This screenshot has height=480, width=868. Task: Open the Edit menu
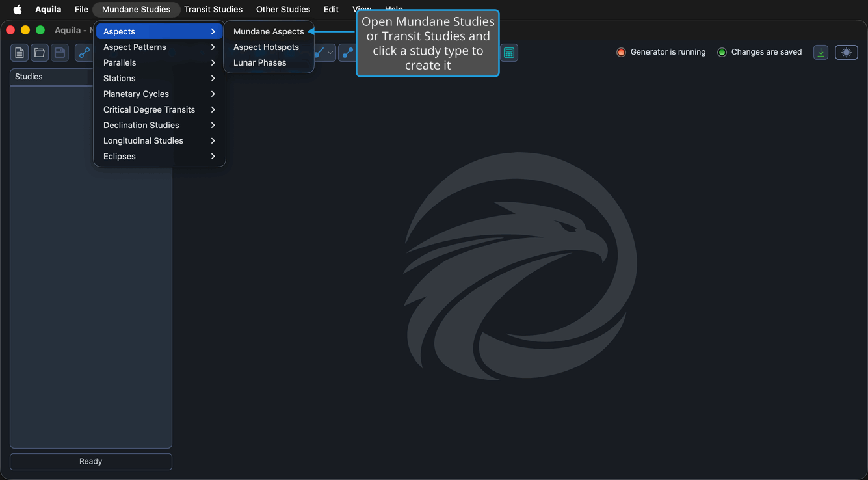point(331,9)
